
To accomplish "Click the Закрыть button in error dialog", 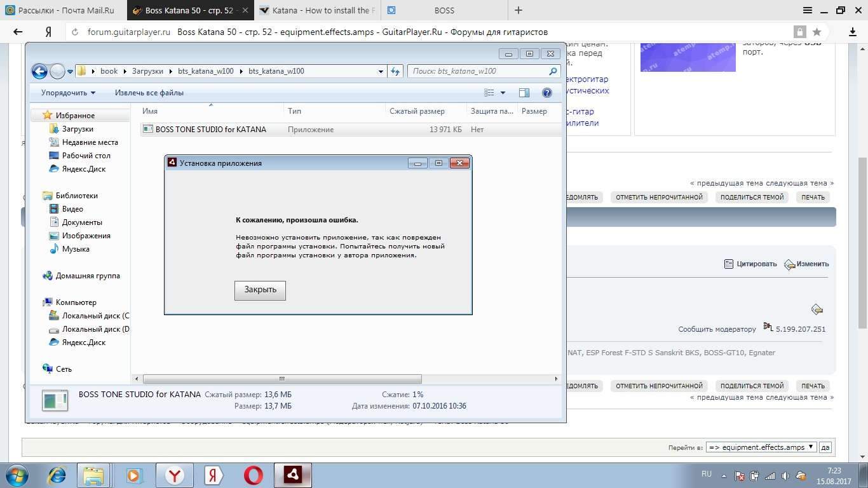I will click(260, 290).
